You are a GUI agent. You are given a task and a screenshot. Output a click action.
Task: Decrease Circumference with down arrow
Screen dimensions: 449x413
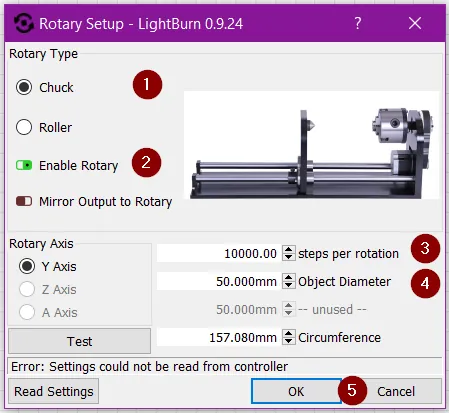[x=289, y=342]
